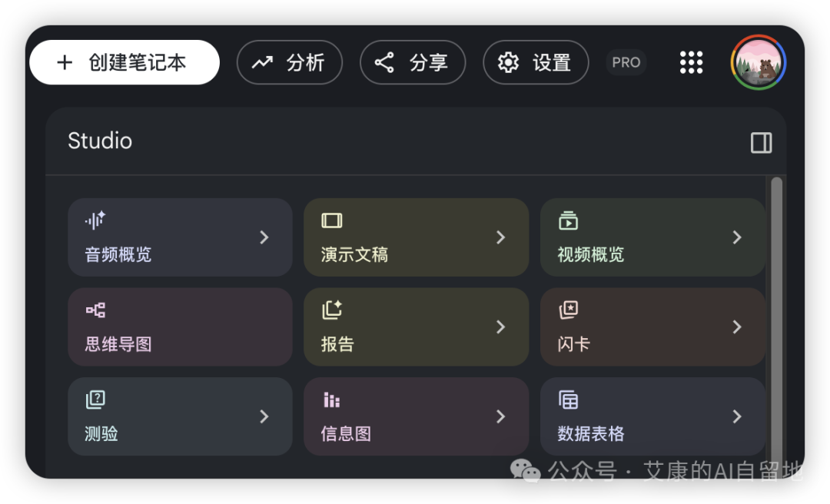Expand the 闪卡 options chevron
The height and width of the screenshot is (504, 830).
click(x=736, y=327)
